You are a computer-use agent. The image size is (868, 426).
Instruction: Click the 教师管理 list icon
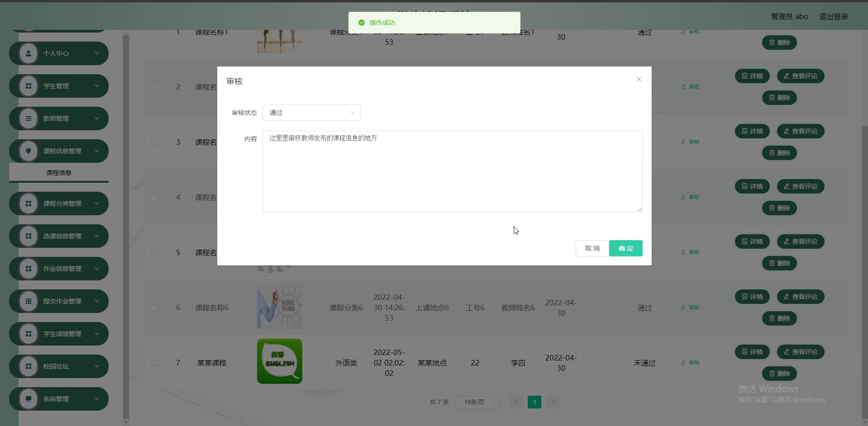[29, 118]
